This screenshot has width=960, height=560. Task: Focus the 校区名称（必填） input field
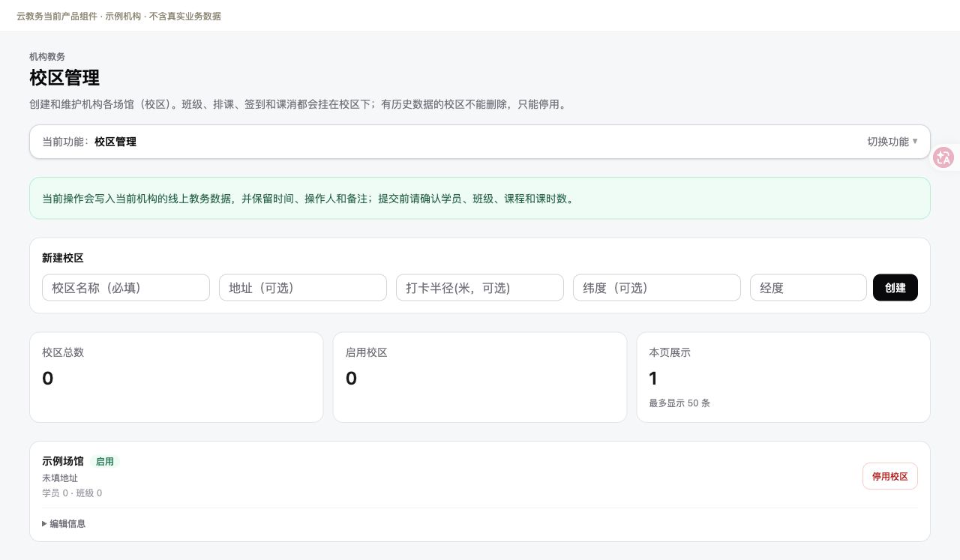tap(126, 288)
